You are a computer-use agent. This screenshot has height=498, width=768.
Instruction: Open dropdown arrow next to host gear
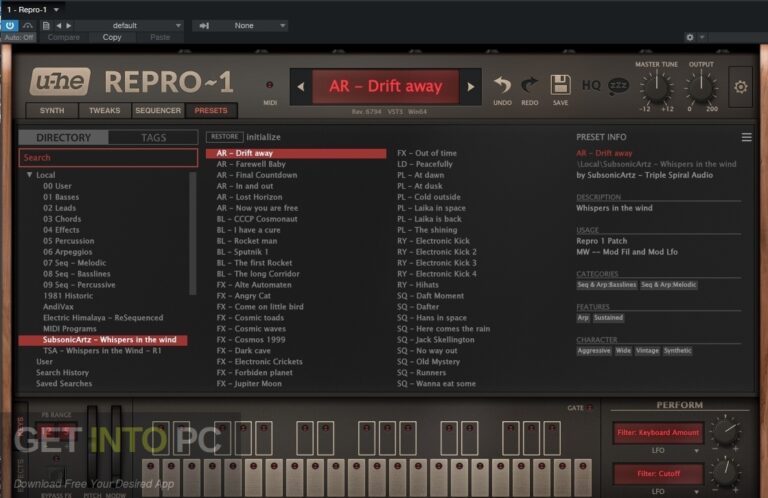(x=702, y=37)
